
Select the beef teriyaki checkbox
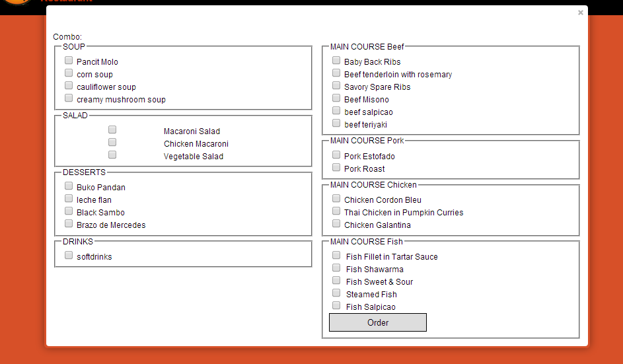point(336,123)
